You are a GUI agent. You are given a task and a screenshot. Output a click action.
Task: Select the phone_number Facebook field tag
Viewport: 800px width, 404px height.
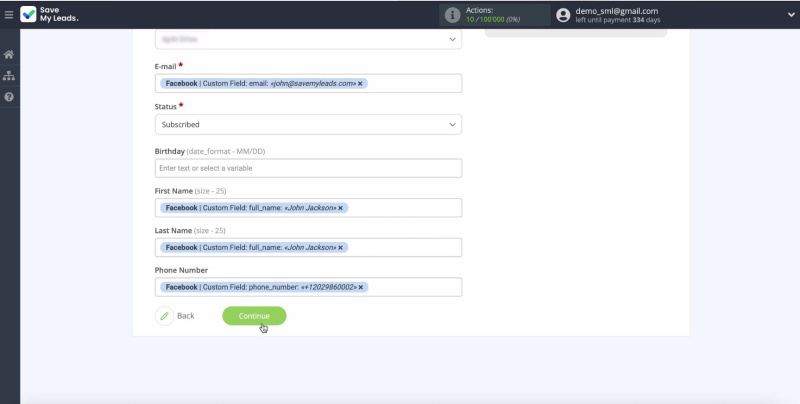click(264, 287)
